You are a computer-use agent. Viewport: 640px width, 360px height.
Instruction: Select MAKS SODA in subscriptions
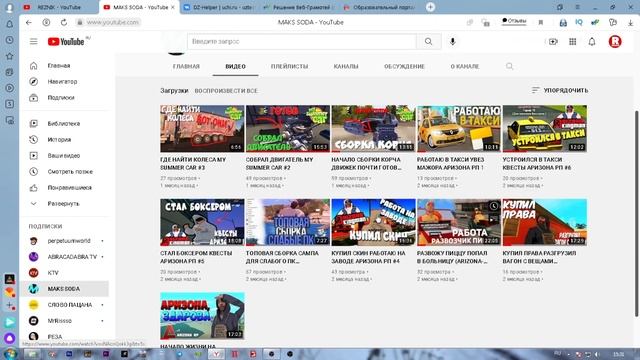[x=65, y=289]
